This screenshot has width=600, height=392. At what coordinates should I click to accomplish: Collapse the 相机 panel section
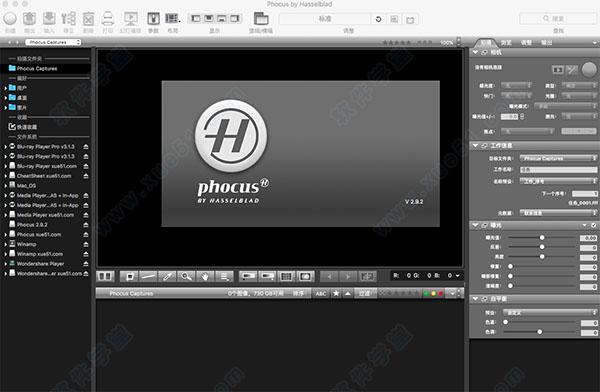point(475,52)
